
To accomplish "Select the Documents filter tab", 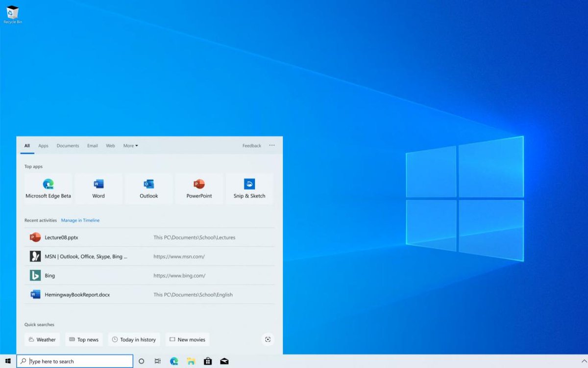I will pos(68,145).
